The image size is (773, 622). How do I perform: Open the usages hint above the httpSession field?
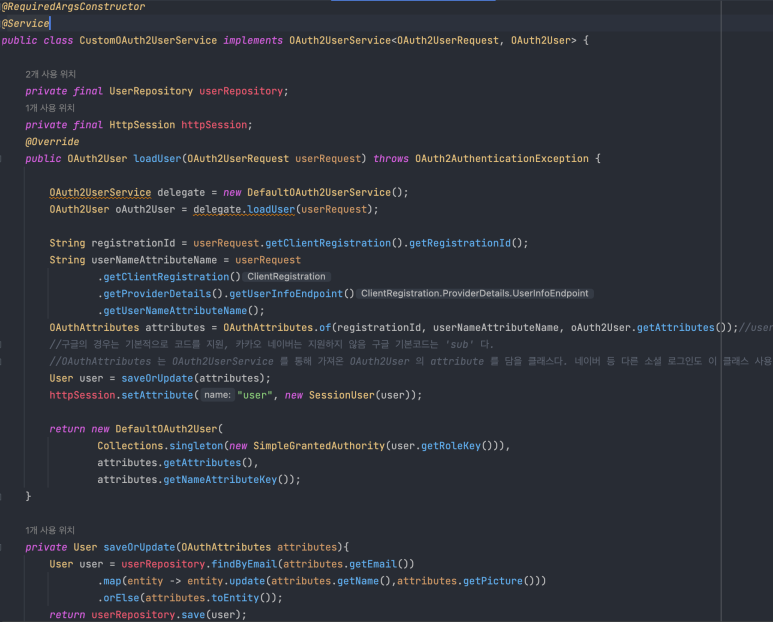(x=50, y=108)
